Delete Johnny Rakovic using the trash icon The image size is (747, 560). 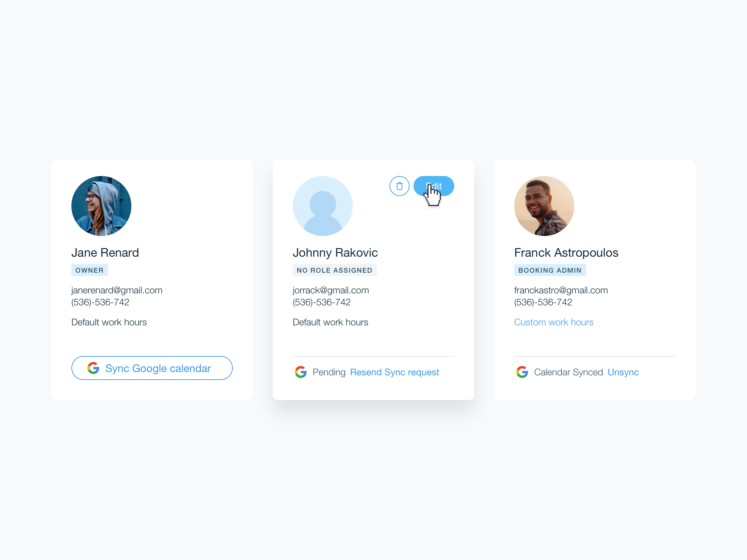point(399,186)
